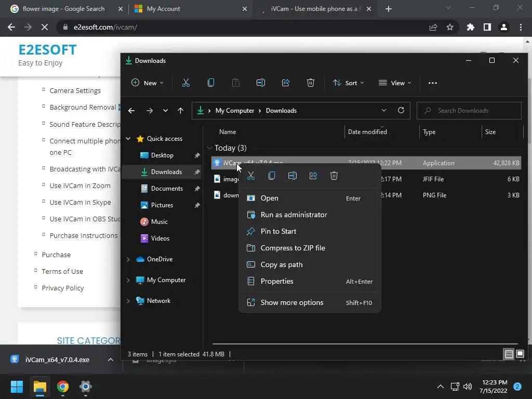Collapse Quick access tree

pos(128,138)
